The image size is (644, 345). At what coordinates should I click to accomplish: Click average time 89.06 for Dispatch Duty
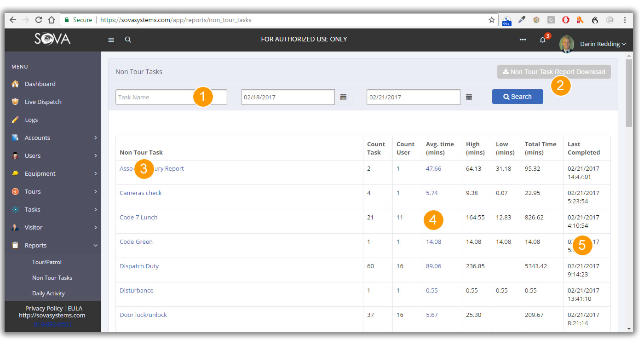(433, 266)
